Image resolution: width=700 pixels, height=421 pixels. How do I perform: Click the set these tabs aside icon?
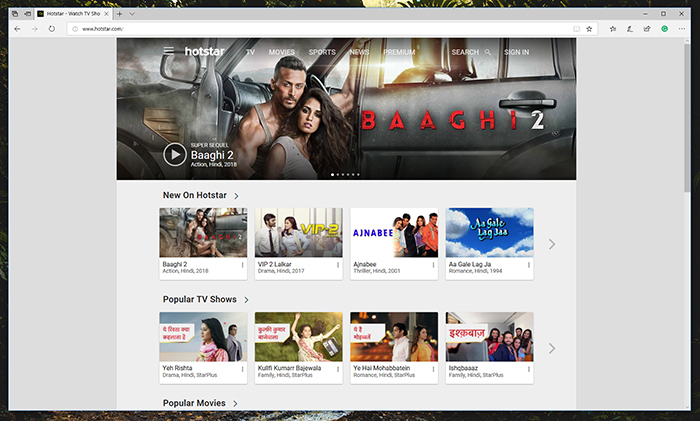pyautogui.click(x=27, y=14)
